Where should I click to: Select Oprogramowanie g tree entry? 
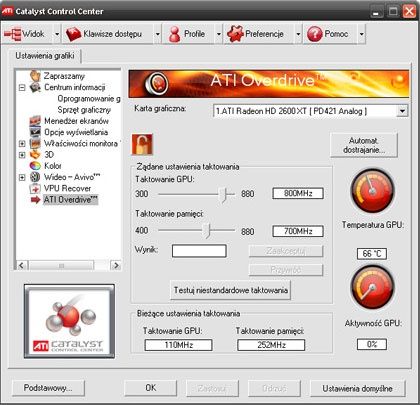pos(89,99)
